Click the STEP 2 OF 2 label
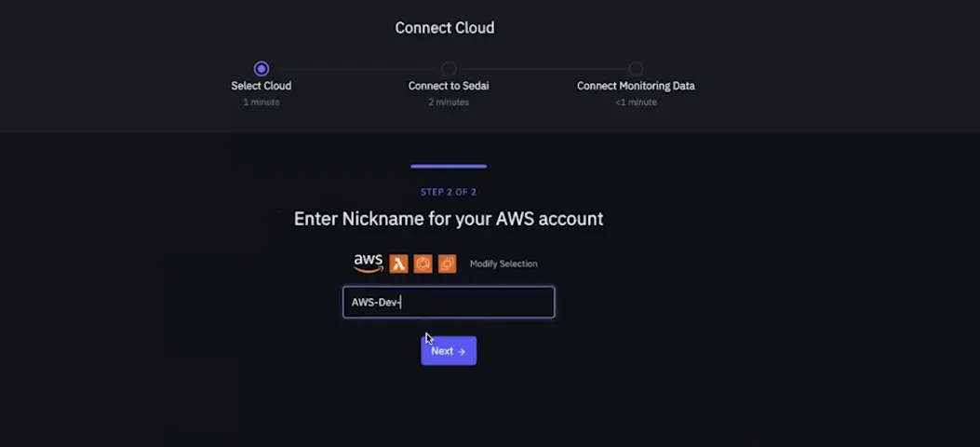This screenshot has height=447, width=980. click(x=449, y=192)
